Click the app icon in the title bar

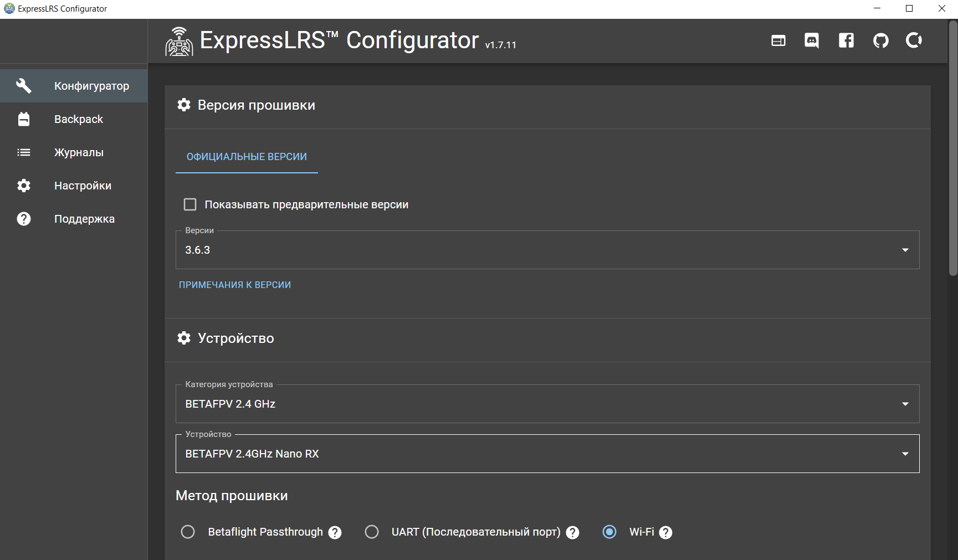pyautogui.click(x=9, y=8)
